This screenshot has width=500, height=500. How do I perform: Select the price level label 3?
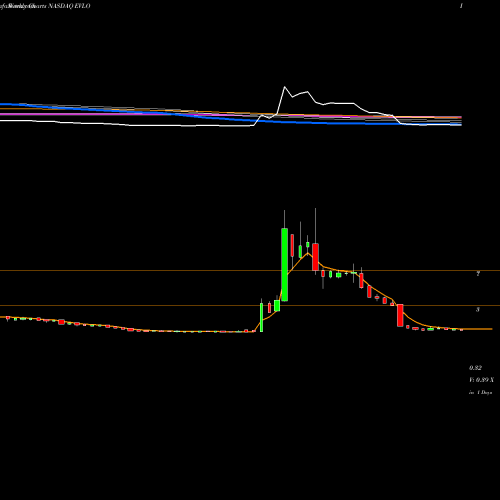pos(478,310)
